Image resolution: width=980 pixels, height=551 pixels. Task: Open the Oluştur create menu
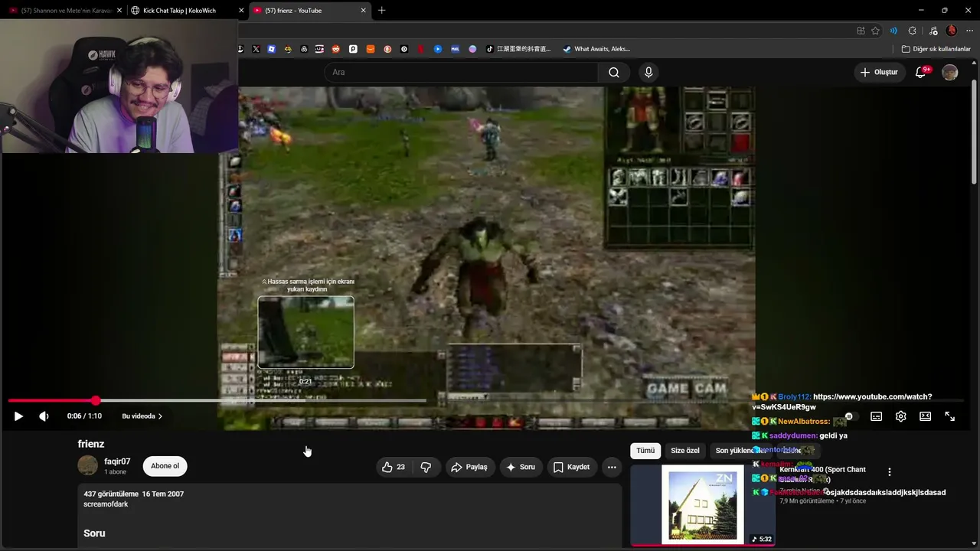tap(879, 72)
